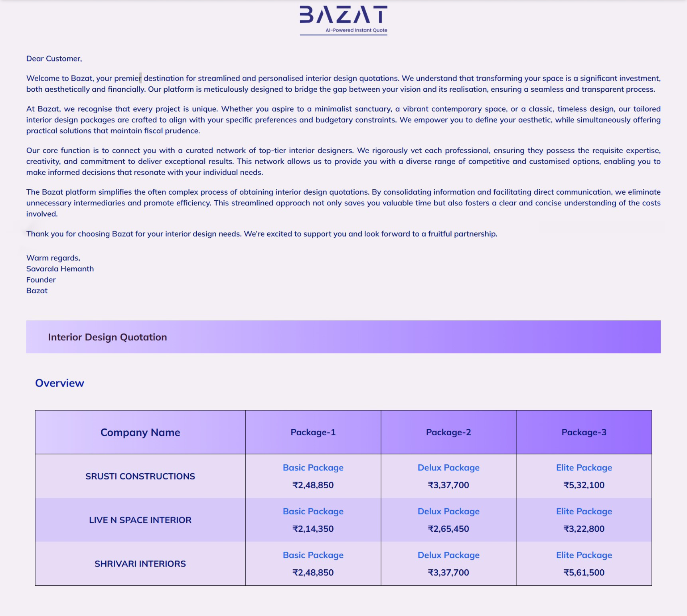Click the "Interior Design Quotation" banner heading
Viewport: 687px width, 616px height.
pyautogui.click(x=107, y=337)
